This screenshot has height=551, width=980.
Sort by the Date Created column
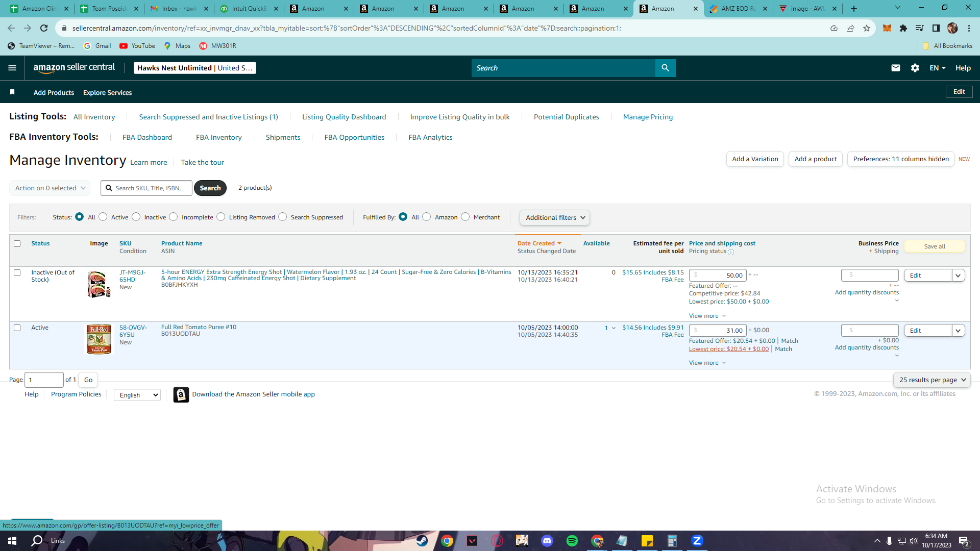pyautogui.click(x=539, y=243)
